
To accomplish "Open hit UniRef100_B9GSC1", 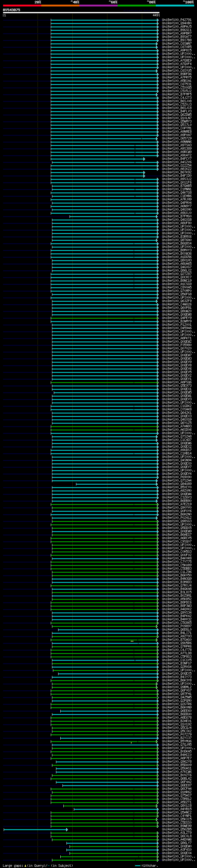I will pos(176,30).
